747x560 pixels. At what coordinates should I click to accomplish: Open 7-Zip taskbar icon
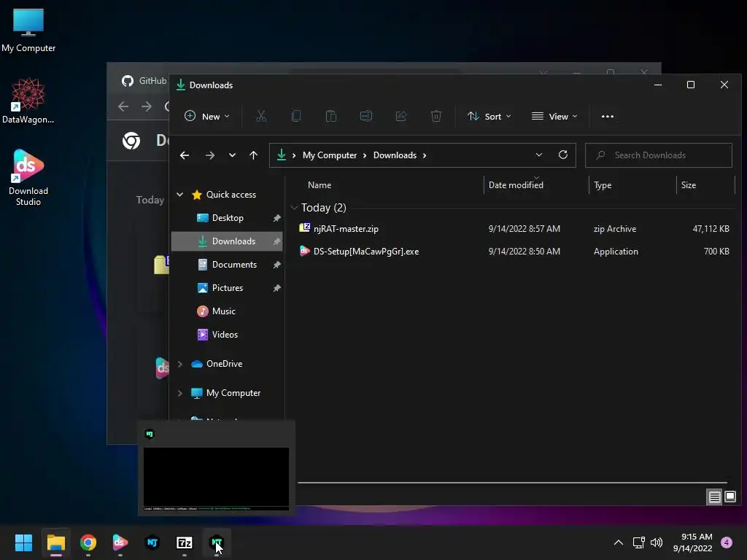click(x=185, y=542)
